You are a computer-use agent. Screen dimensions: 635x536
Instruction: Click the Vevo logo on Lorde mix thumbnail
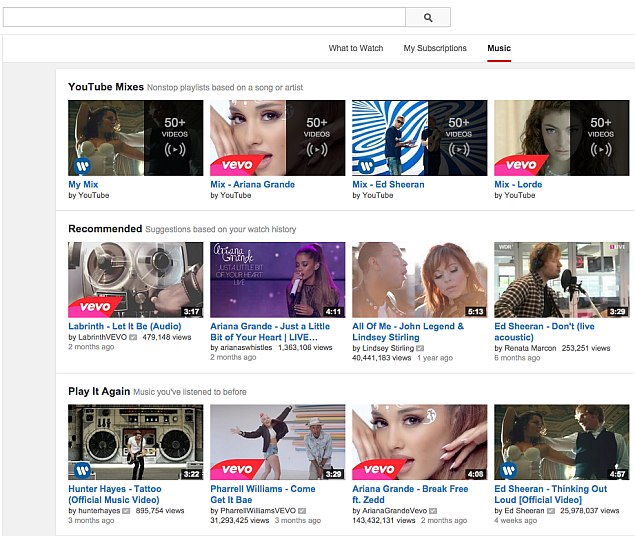click(521, 165)
